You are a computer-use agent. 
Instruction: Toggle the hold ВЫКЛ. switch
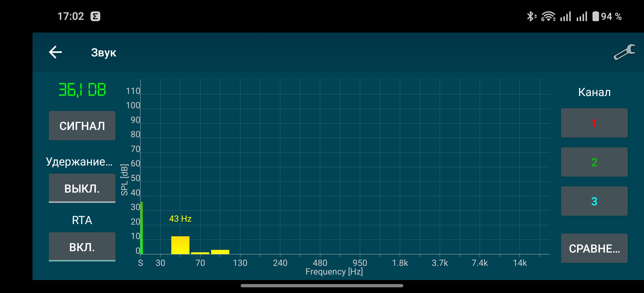(82, 188)
